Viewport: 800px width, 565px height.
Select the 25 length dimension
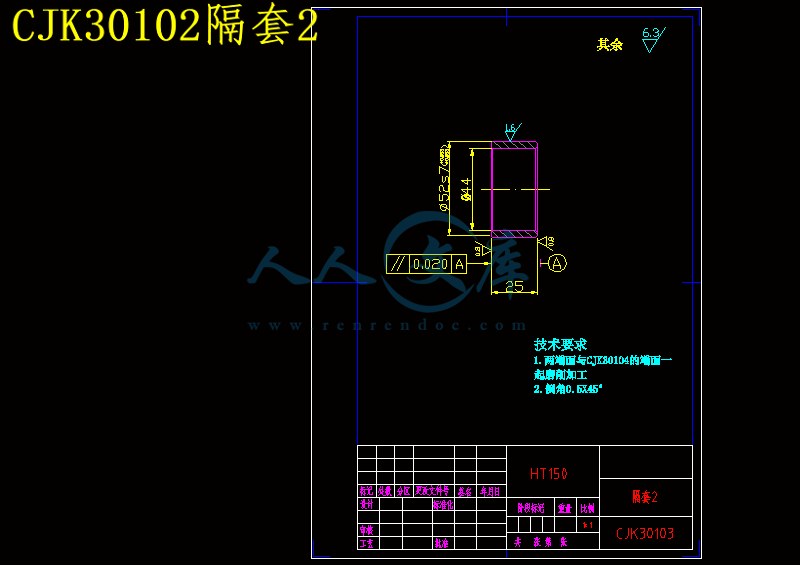pos(514,286)
